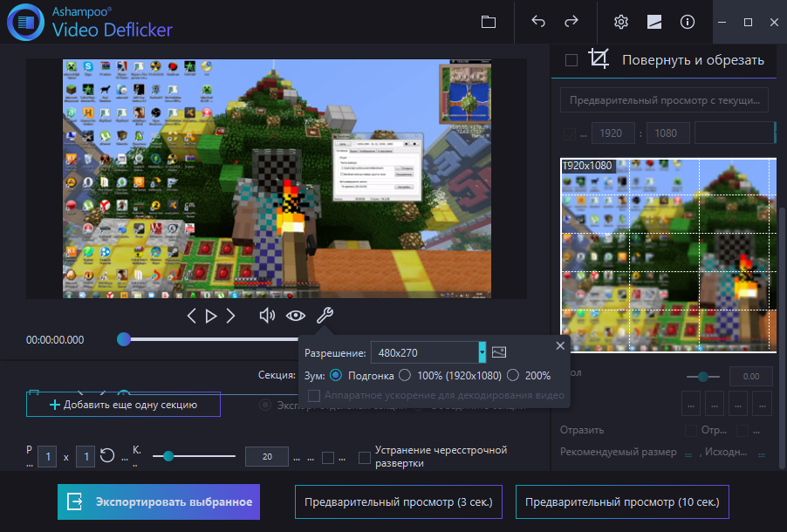Reset the values with circular arrow icon

tap(107, 456)
